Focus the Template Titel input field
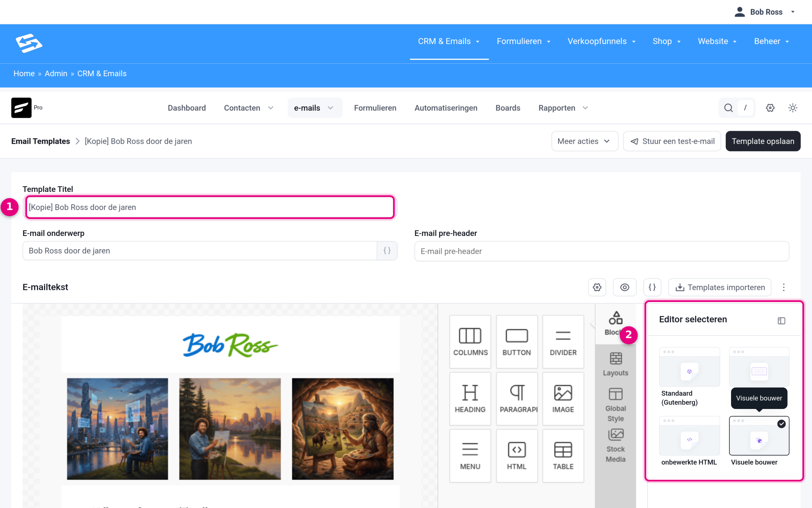The image size is (812, 508). point(210,207)
